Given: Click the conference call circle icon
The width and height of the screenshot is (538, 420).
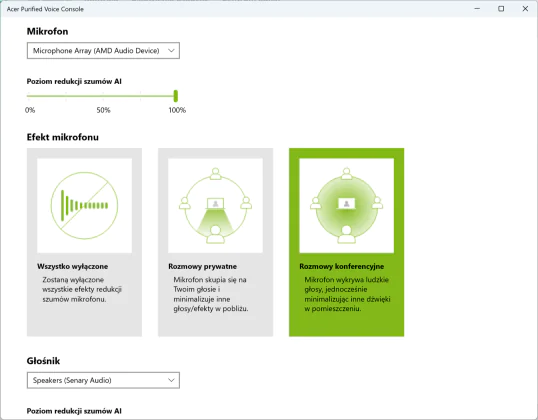Looking at the screenshot, I should 347,206.
